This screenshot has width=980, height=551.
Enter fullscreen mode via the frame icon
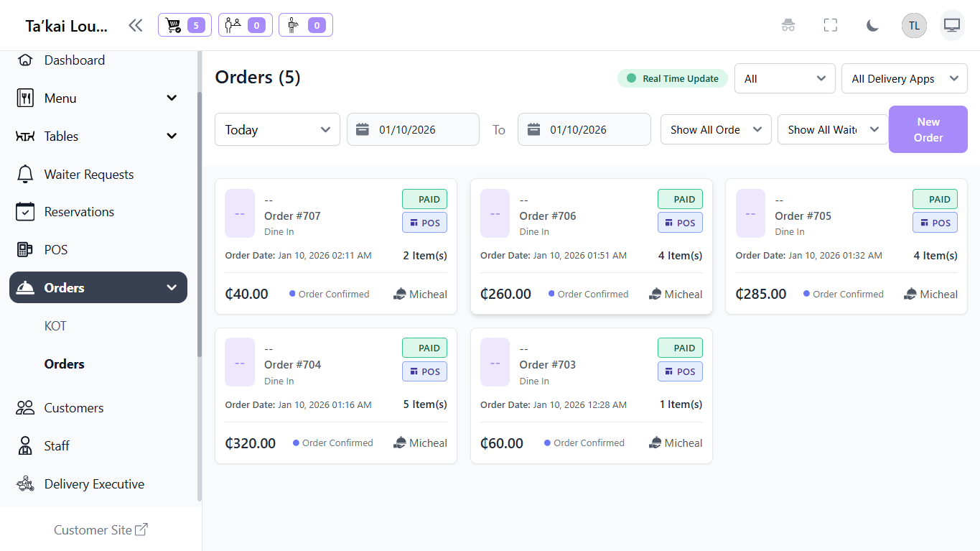tap(831, 26)
